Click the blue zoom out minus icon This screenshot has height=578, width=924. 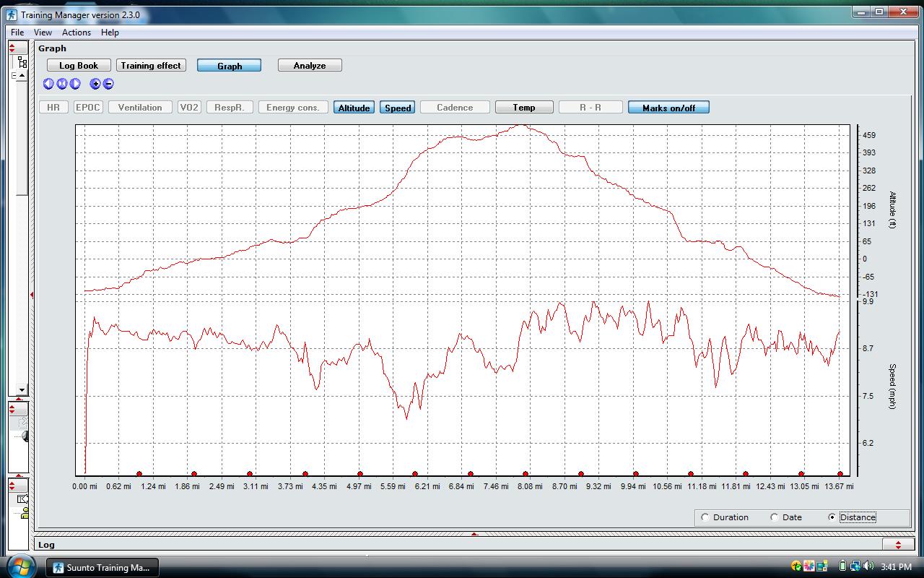point(108,84)
